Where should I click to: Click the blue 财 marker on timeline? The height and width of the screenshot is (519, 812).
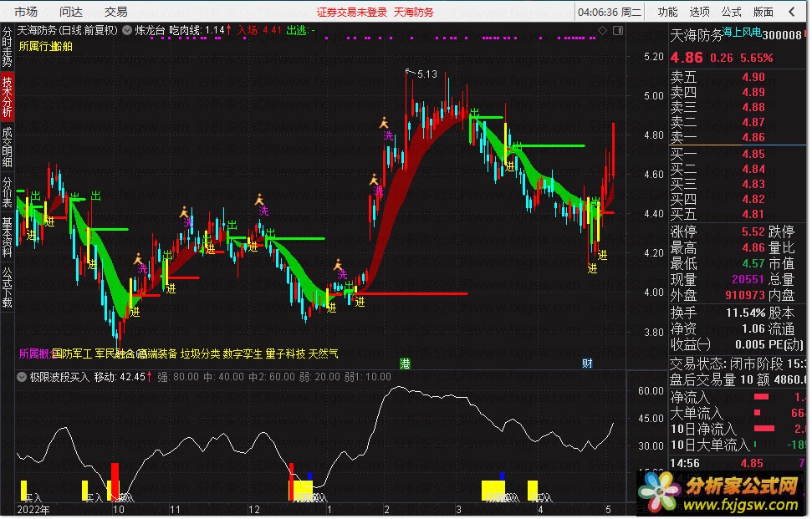pyautogui.click(x=587, y=364)
